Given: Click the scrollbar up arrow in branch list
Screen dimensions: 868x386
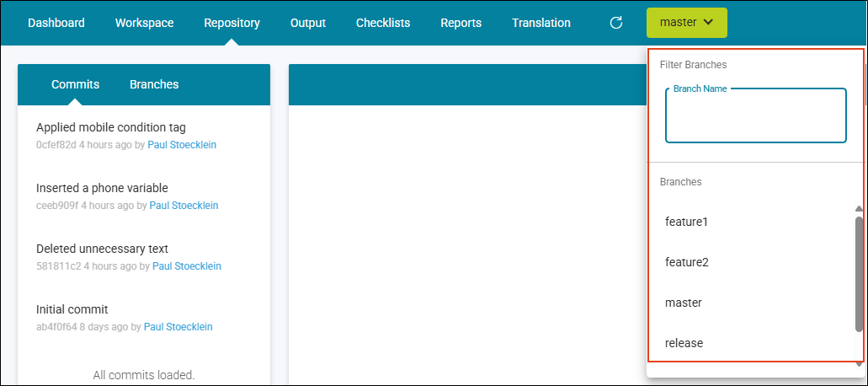Looking at the screenshot, I should click(859, 208).
